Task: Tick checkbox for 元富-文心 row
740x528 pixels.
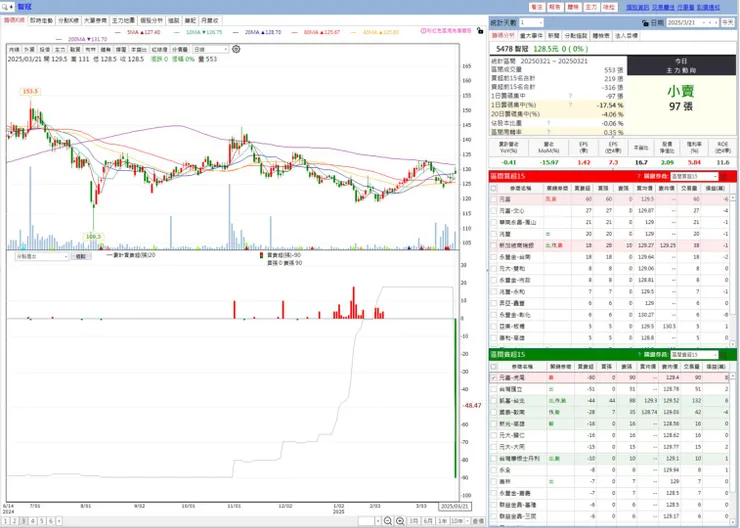Action: (494, 210)
